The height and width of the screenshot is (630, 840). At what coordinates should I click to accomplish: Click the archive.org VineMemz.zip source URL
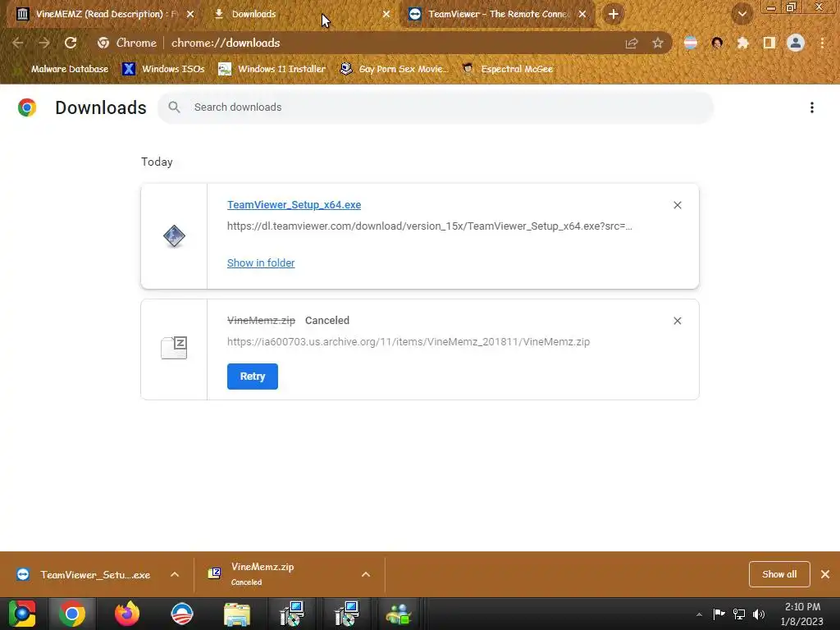pos(409,342)
